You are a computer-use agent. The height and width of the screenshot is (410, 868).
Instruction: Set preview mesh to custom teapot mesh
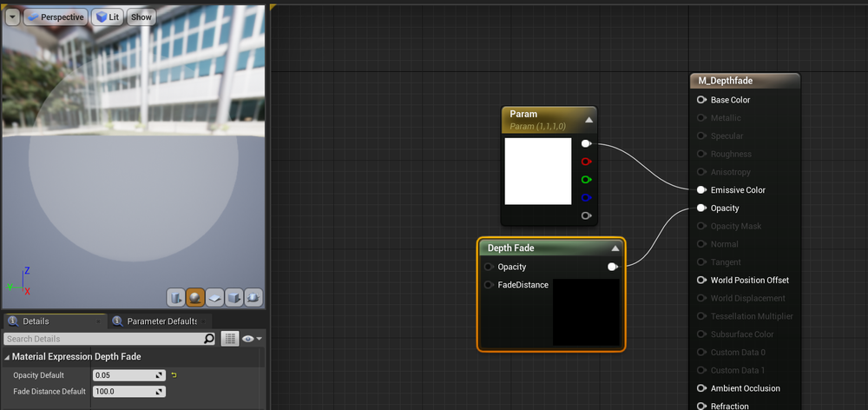click(x=253, y=298)
